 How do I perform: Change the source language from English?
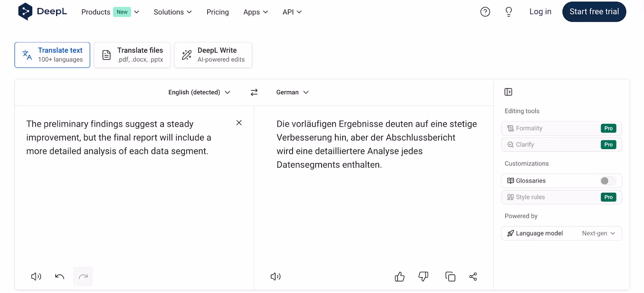pyautogui.click(x=199, y=92)
